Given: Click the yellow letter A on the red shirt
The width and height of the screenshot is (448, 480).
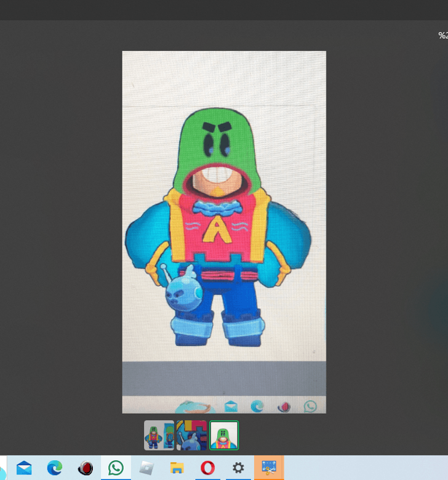Looking at the screenshot, I should (215, 230).
